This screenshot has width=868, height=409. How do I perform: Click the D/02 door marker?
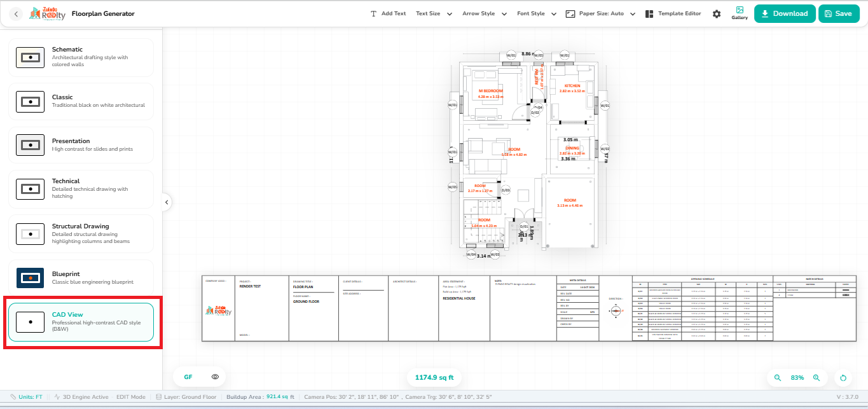pyautogui.click(x=536, y=113)
